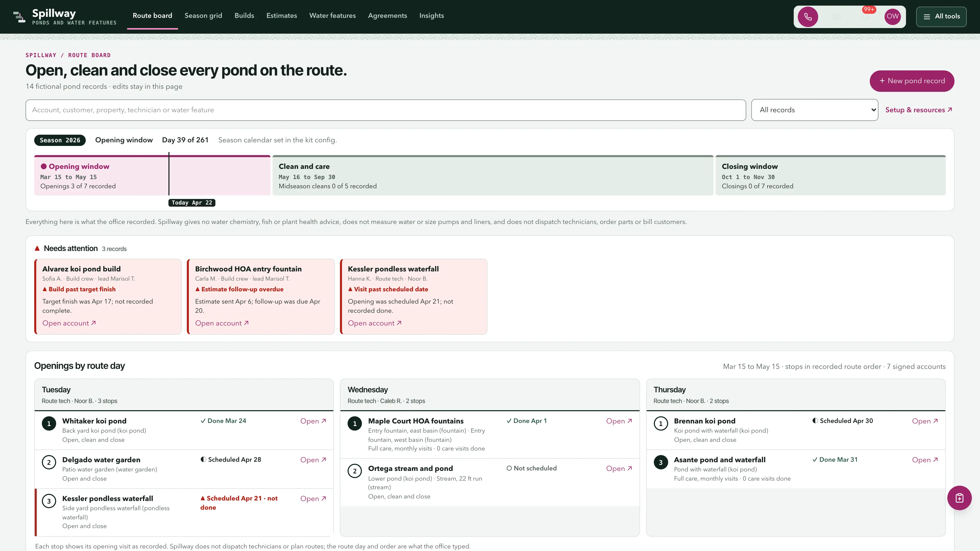Image resolution: width=980 pixels, height=551 pixels.
Task: Open the OW user avatar menu
Action: point(892,17)
